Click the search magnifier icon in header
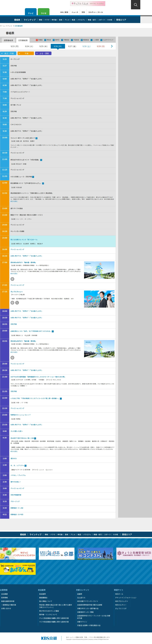This screenshot has width=152, height=644. point(136,5)
